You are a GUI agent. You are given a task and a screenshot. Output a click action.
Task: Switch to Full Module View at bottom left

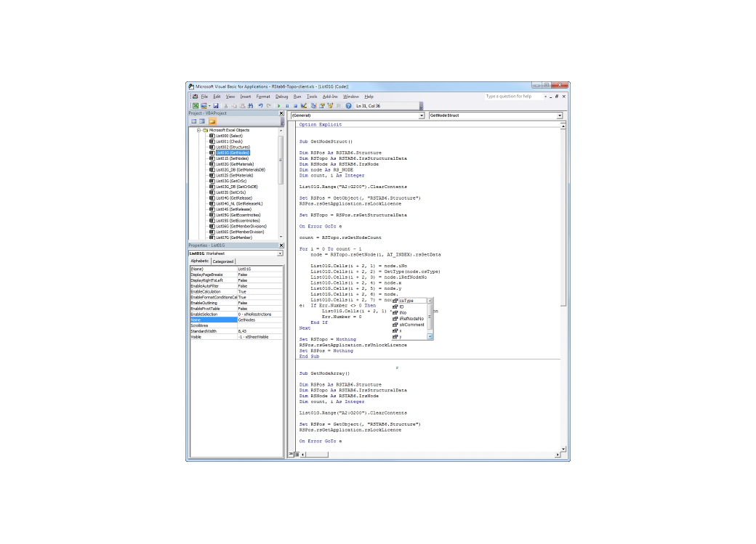tap(296, 454)
